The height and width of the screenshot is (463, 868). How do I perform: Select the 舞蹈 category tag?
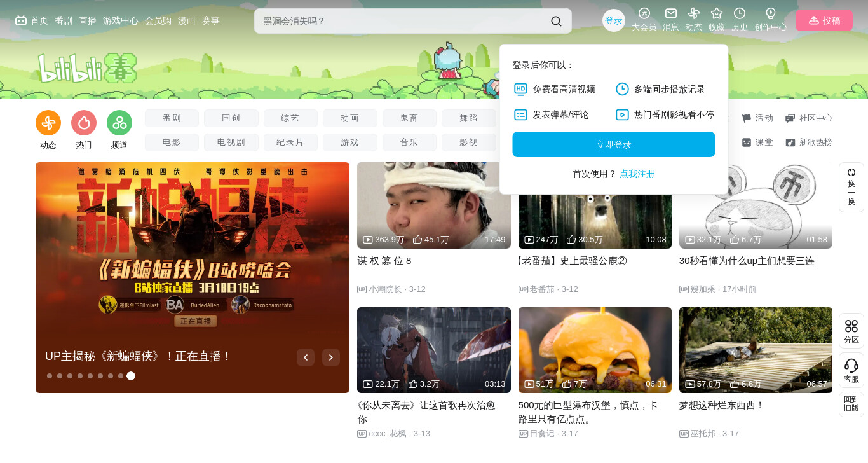click(469, 118)
